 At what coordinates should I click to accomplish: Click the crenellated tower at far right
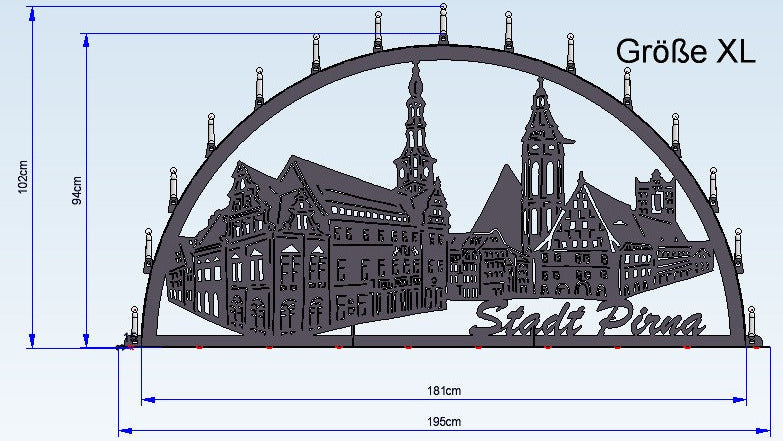point(655,195)
